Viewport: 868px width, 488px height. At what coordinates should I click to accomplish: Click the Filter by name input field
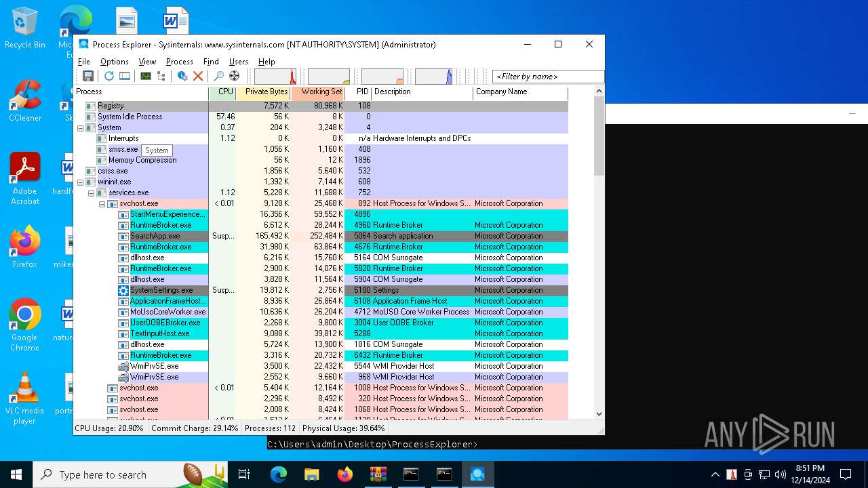tap(548, 77)
